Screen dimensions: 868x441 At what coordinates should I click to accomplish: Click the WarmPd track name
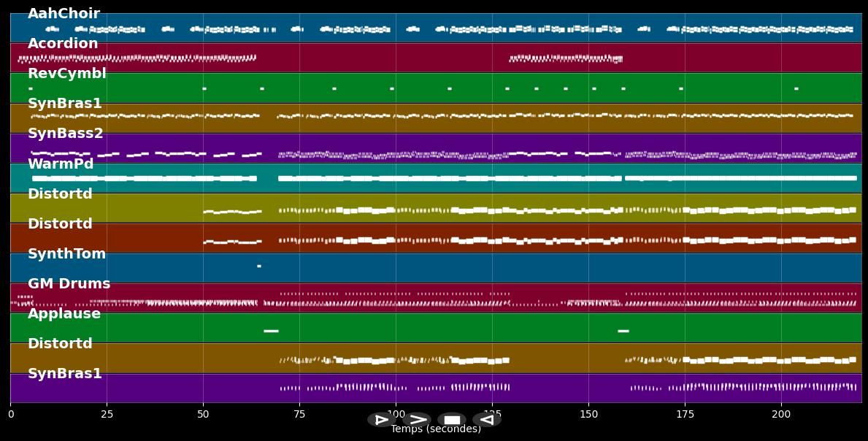[x=61, y=164]
